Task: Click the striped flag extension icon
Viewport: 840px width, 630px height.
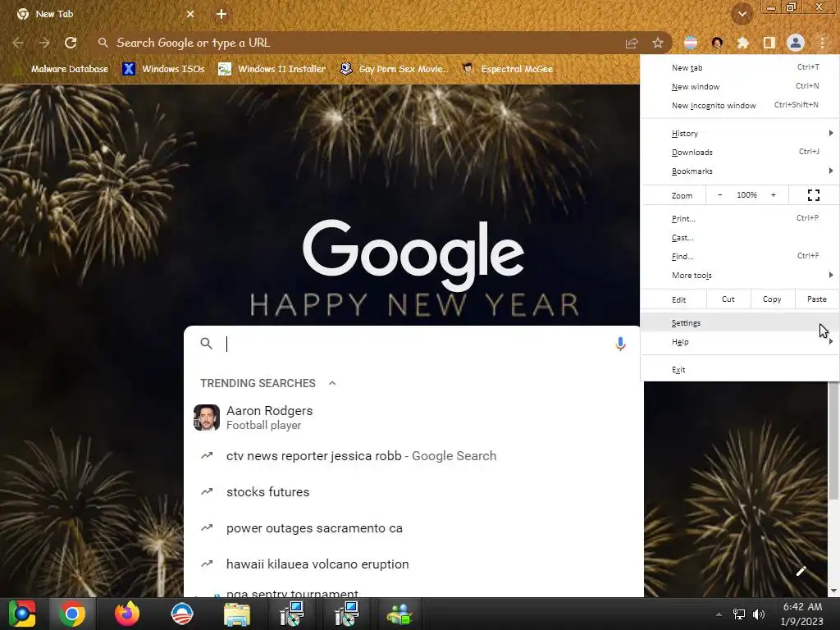Action: 691,43
